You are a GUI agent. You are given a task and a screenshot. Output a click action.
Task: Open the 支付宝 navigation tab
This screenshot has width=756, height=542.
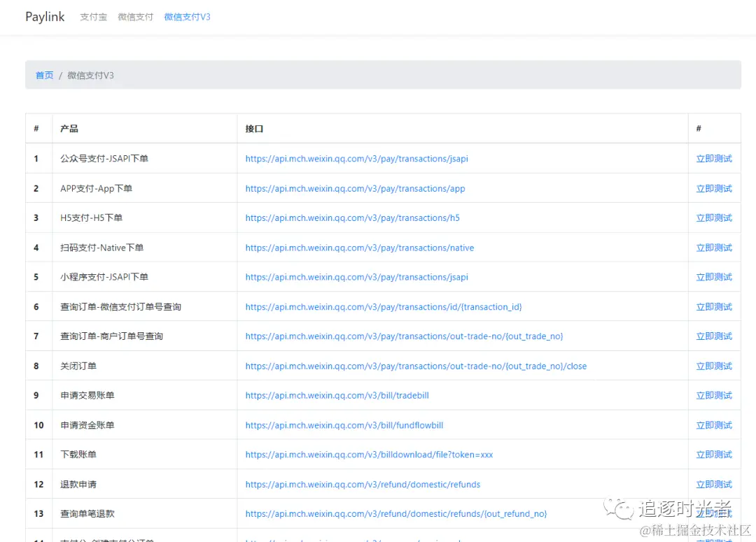[x=93, y=17]
